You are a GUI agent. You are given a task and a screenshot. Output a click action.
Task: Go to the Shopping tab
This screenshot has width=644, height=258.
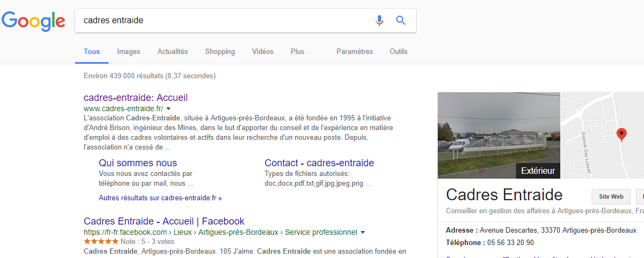pyautogui.click(x=220, y=52)
